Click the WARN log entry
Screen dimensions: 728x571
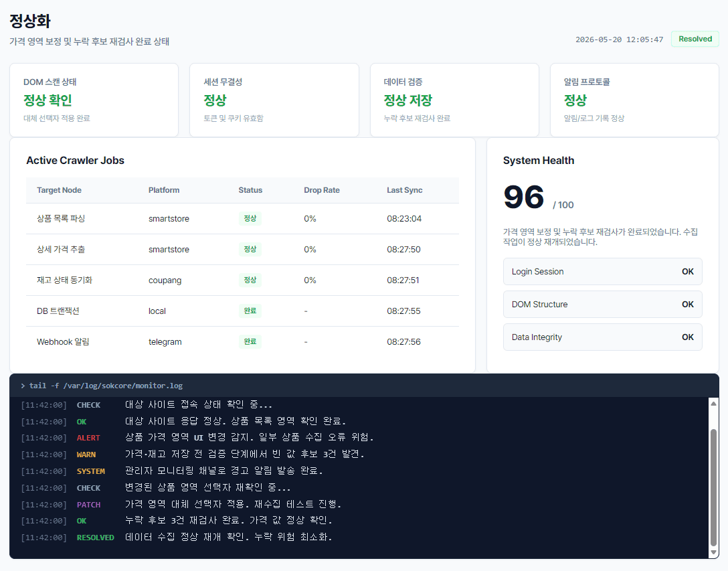point(193,455)
